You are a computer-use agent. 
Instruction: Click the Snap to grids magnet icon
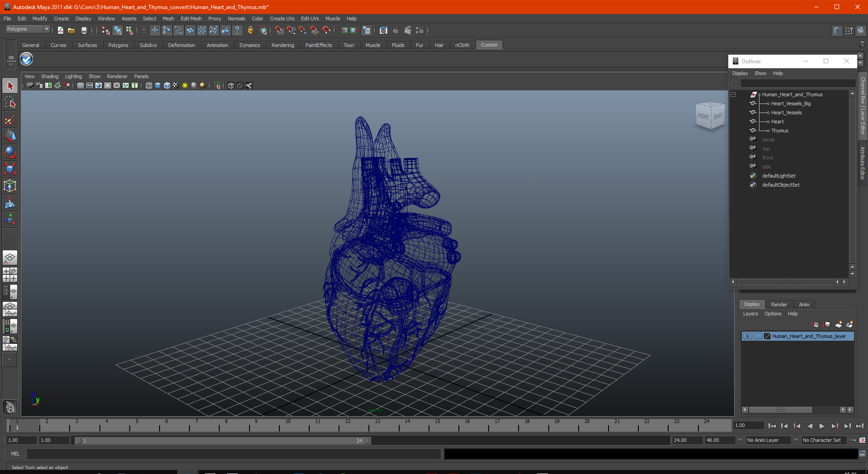tap(279, 30)
